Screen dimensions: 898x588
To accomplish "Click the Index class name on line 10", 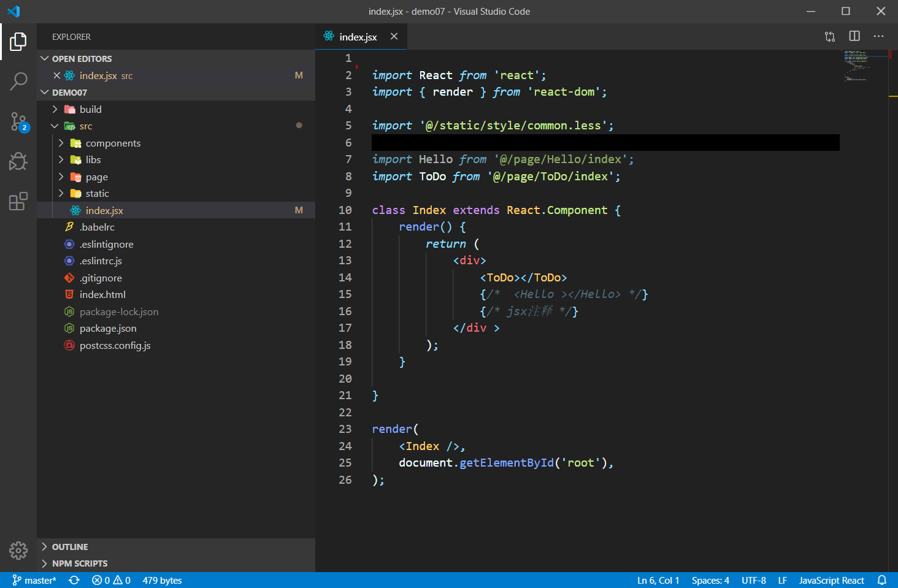I will (429, 210).
